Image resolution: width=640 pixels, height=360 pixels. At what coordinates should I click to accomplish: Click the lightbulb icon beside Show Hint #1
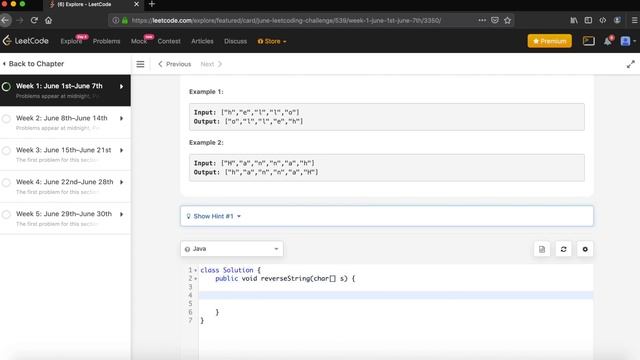188,216
